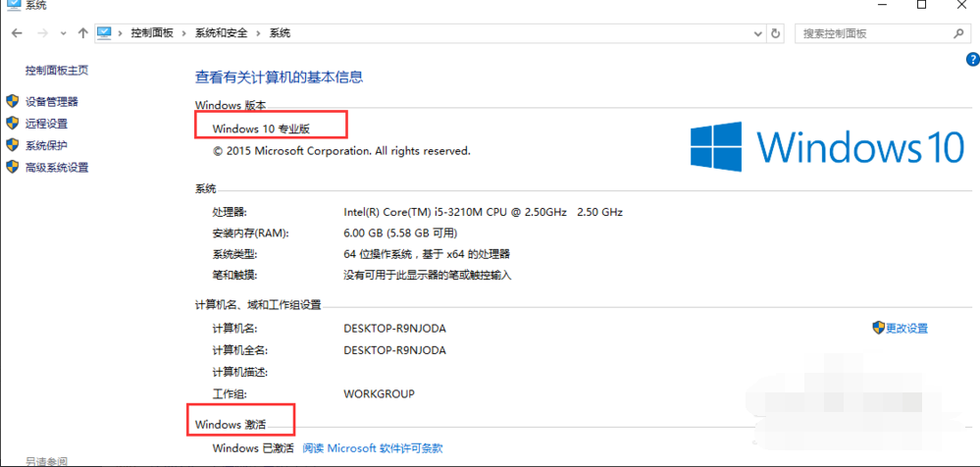Click the Back navigation arrow
The height and width of the screenshot is (467, 980).
point(17,33)
